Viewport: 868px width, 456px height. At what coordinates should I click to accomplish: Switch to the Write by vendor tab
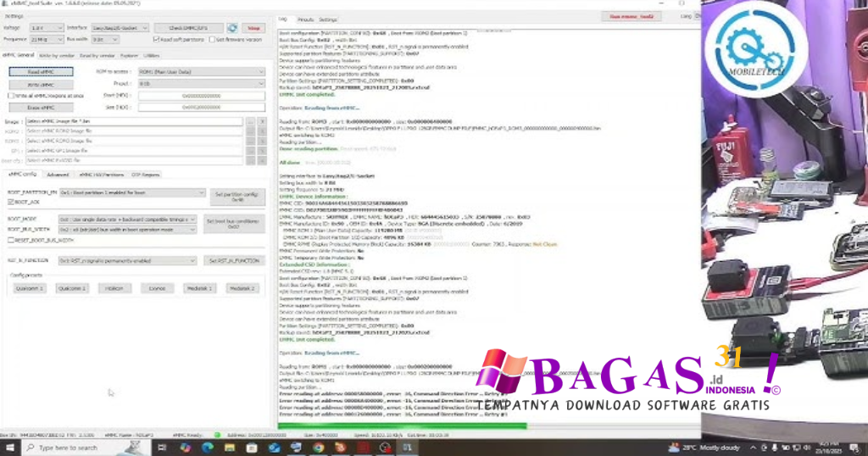pos(57,56)
